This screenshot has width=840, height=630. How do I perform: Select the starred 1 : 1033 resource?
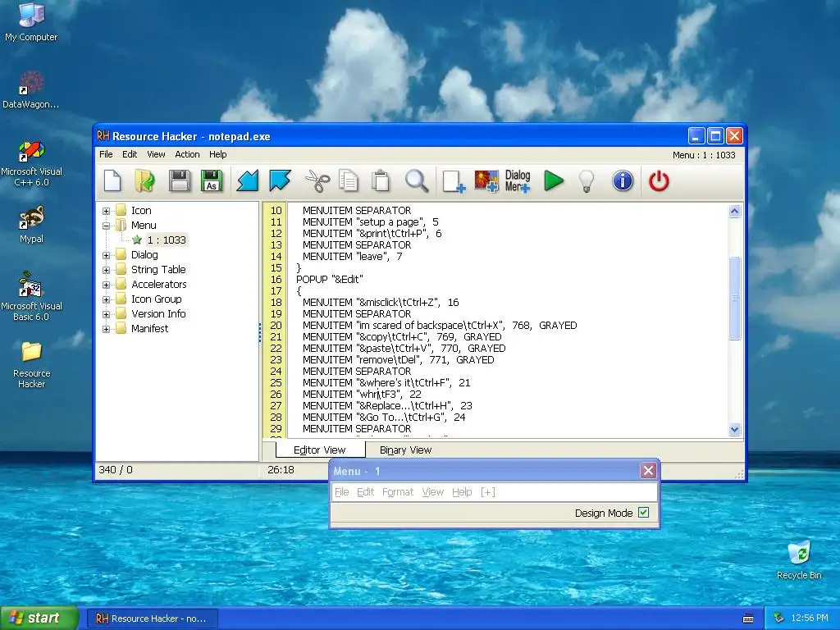click(167, 240)
